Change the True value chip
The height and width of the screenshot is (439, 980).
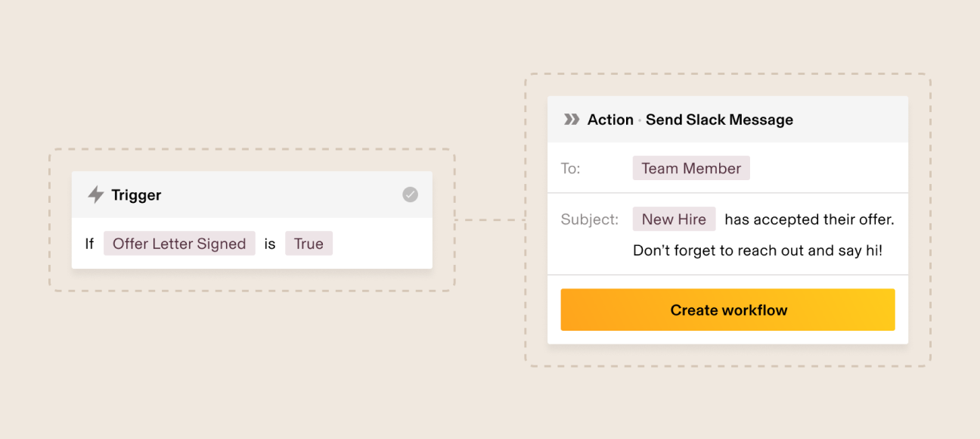tap(309, 244)
